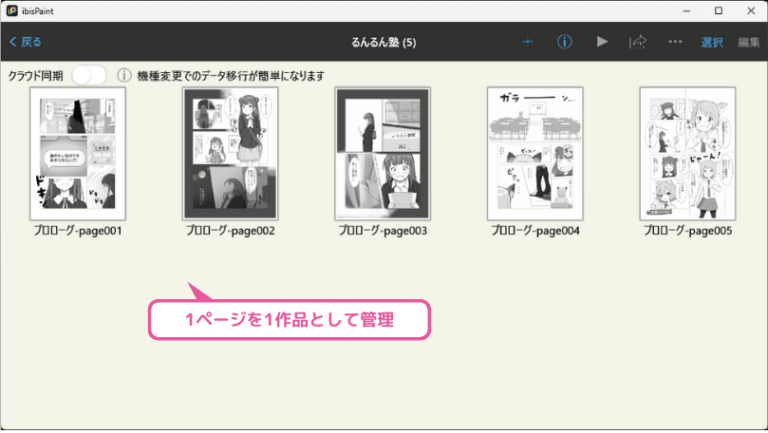Click the 編集 button
The height and width of the screenshot is (433, 768).
point(748,43)
